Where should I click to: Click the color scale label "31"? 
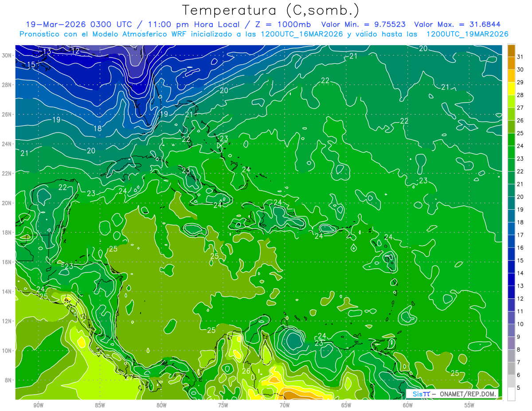520,56
